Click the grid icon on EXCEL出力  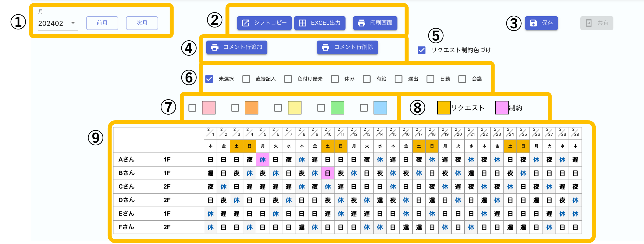click(x=302, y=23)
